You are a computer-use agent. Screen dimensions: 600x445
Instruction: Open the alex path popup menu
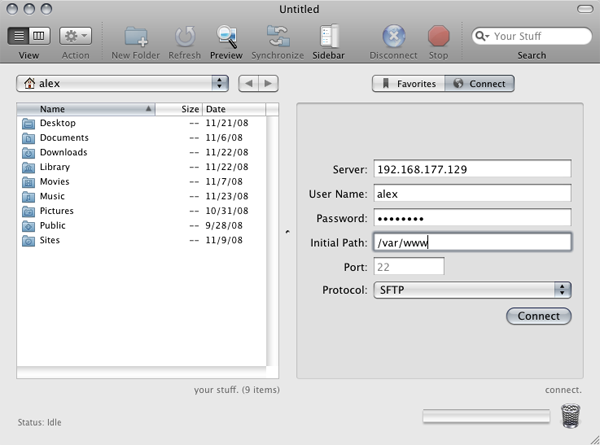coord(122,83)
